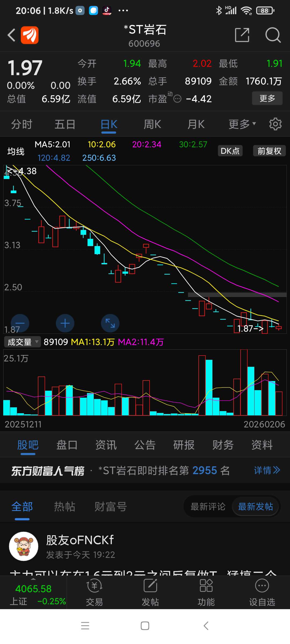Viewport: 290px width, 644px height.
Task: Zoom in chart with plus button
Action: point(65,323)
